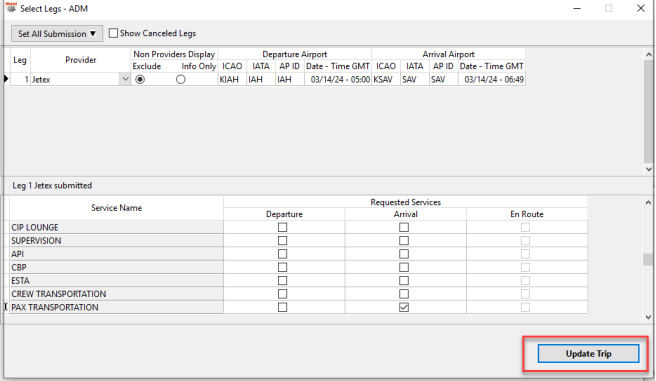Screen dimensions: 656x381
Task: Click the legs table scrollbar thumb
Action: (x=649, y=111)
